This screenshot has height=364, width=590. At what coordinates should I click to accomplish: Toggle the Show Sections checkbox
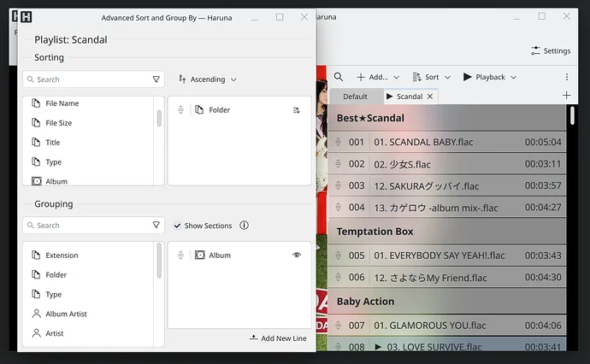(177, 226)
